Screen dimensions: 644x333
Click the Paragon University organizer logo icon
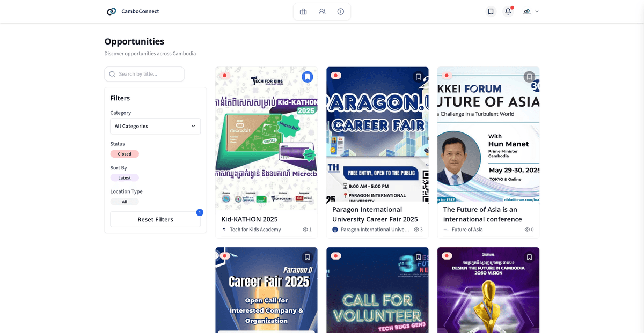335,230
